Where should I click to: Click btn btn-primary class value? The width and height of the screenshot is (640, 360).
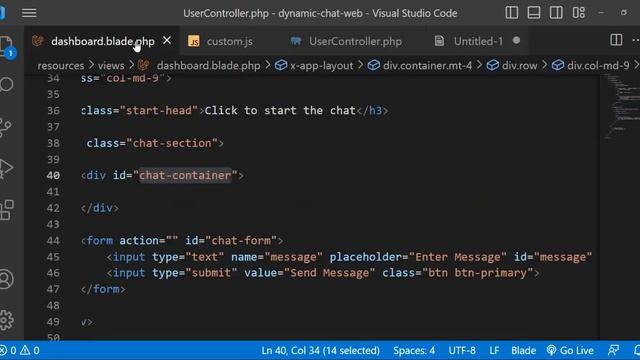(477, 273)
